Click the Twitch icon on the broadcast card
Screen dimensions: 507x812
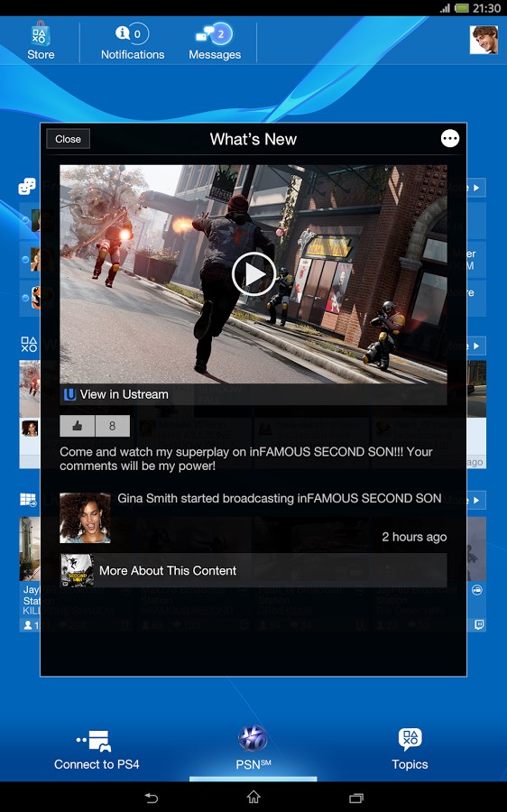coord(480,624)
